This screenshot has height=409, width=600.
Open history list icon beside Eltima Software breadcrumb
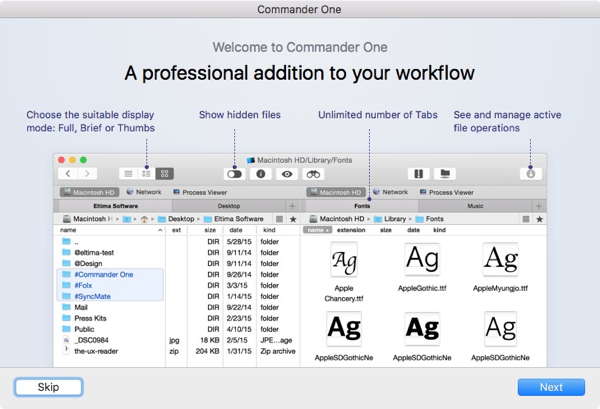click(x=279, y=219)
